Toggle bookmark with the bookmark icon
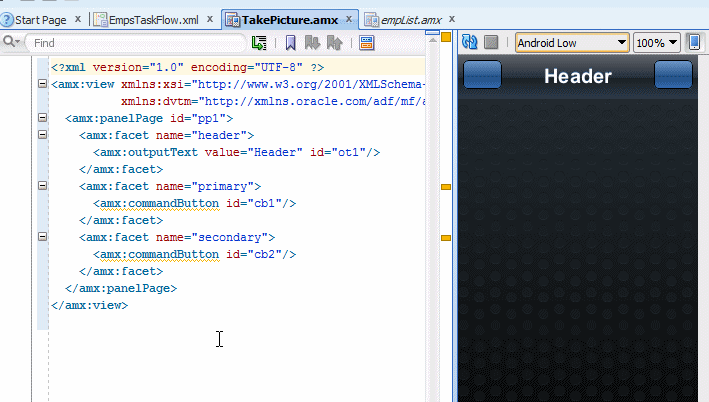Image resolution: width=709 pixels, height=402 pixels. tap(291, 43)
